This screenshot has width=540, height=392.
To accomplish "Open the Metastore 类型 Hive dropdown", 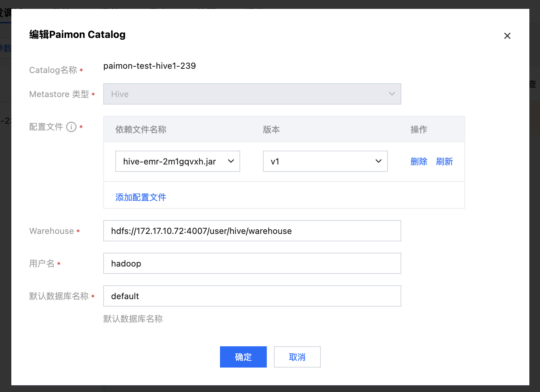I will [252, 94].
